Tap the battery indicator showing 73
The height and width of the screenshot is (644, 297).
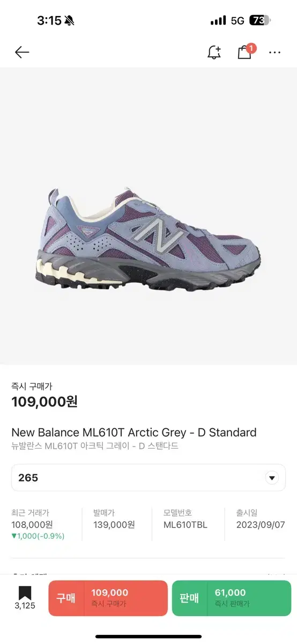tap(261, 20)
